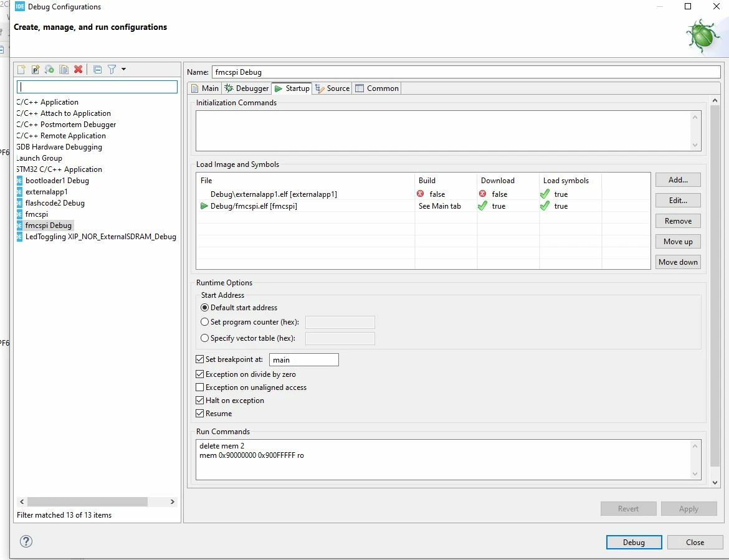The width and height of the screenshot is (729, 560).
Task: Click the Export launch configuration icon
Action: click(49, 70)
